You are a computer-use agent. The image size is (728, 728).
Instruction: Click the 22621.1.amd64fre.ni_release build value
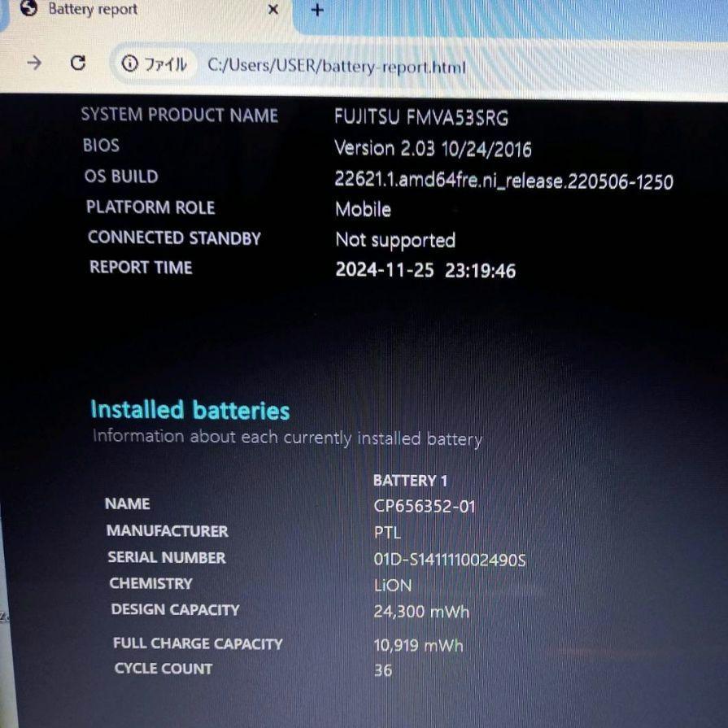click(503, 180)
